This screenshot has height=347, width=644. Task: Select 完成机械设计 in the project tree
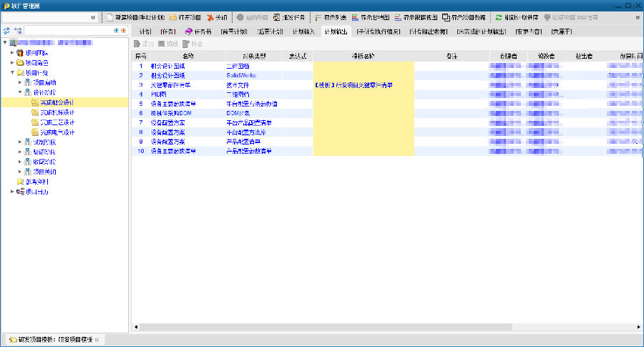coord(57,112)
